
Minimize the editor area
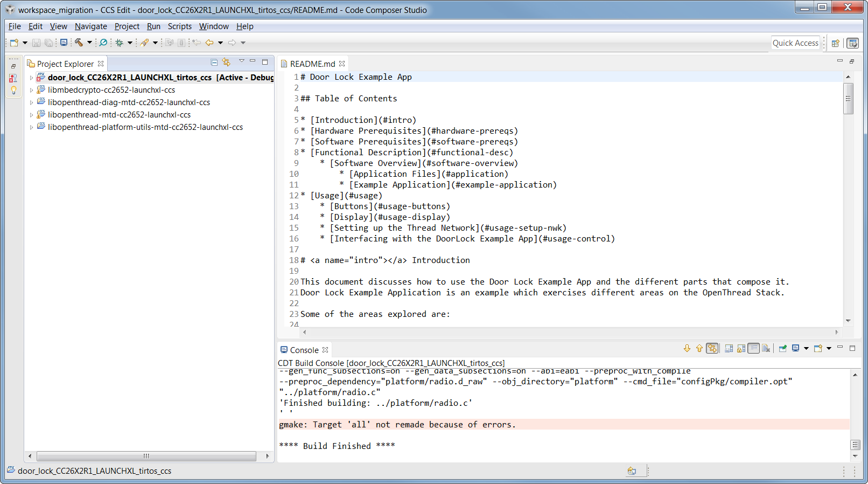(x=839, y=61)
